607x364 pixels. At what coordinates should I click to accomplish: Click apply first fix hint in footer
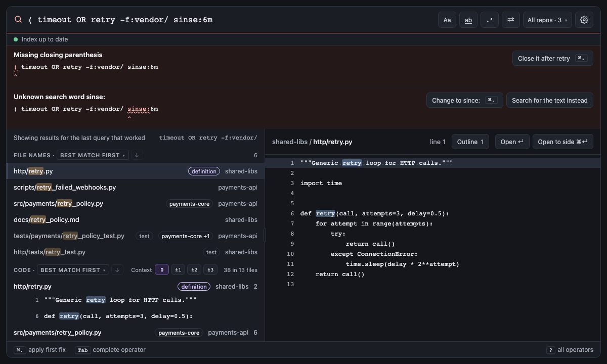point(40,350)
